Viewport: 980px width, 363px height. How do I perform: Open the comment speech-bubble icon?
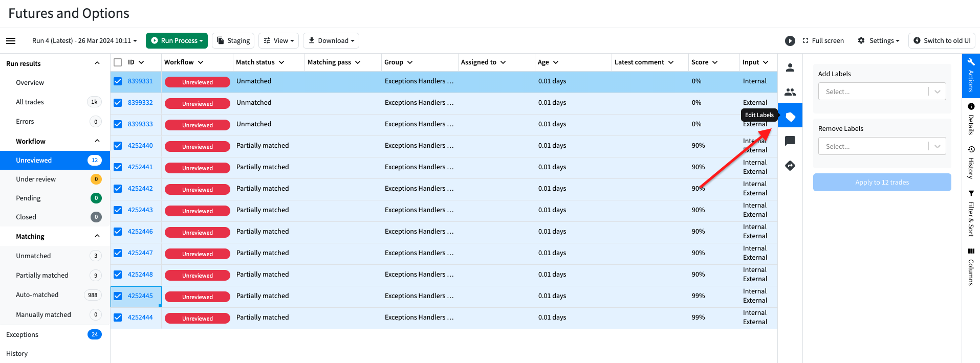(790, 141)
